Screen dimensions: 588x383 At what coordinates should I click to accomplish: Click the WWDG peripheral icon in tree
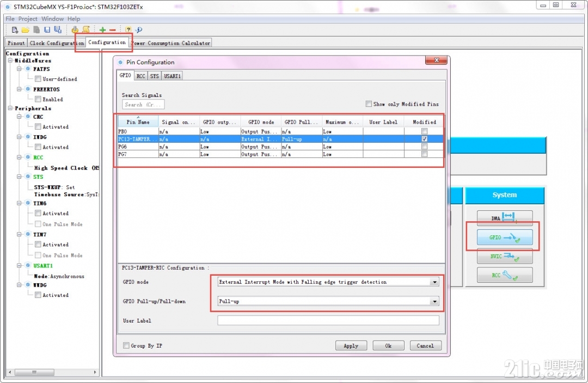(28, 285)
